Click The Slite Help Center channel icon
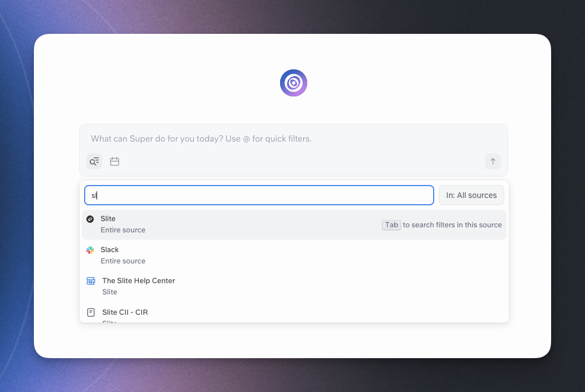Viewport: 585px width, 392px height. [91, 281]
